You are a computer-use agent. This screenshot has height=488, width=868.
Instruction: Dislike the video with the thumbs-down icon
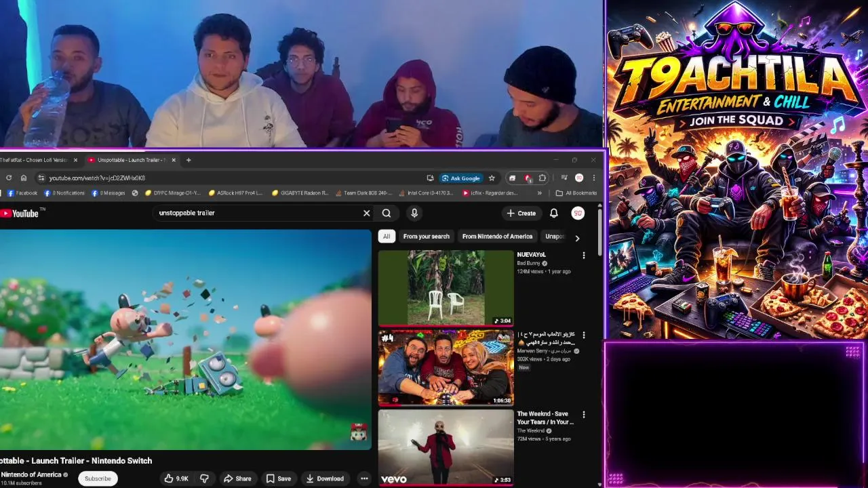tap(204, 479)
